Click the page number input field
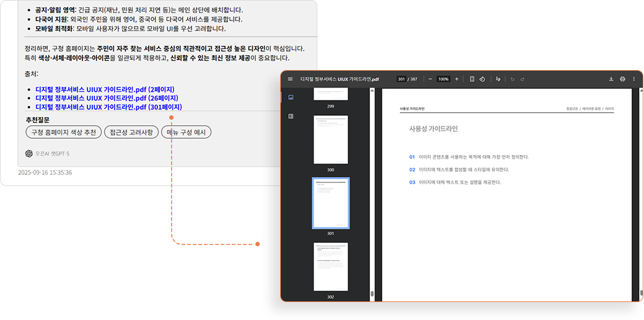The image size is (644, 320). pyautogui.click(x=401, y=79)
